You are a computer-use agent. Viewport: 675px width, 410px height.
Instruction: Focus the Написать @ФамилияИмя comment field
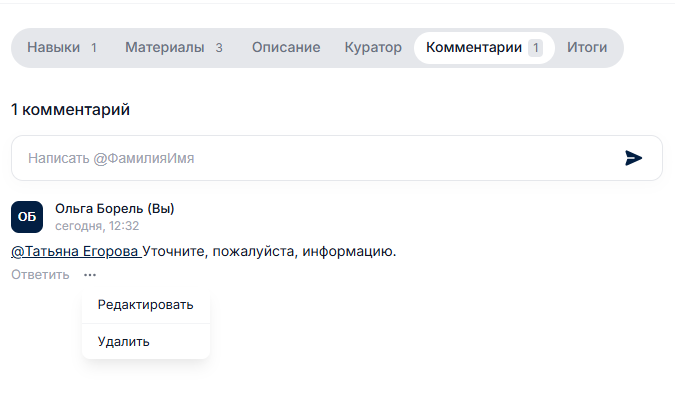310,158
